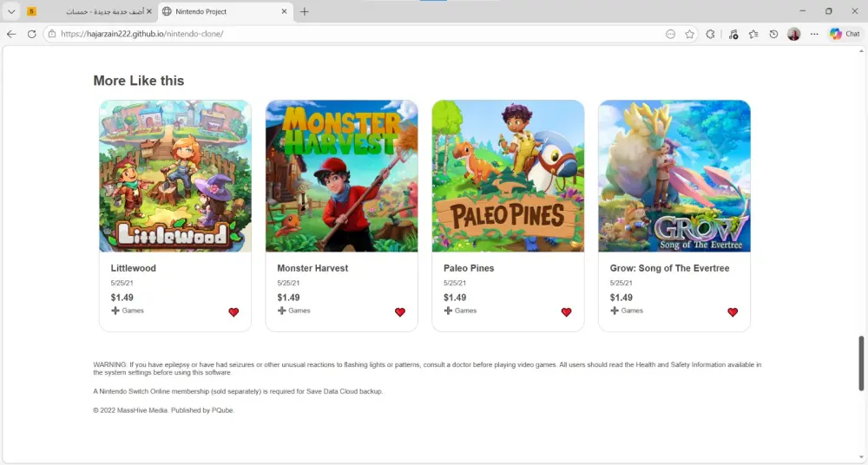Image resolution: width=868 pixels, height=465 pixels.
Task: Switch to the Arabic-titled Khamsat tab
Action: pos(100,11)
